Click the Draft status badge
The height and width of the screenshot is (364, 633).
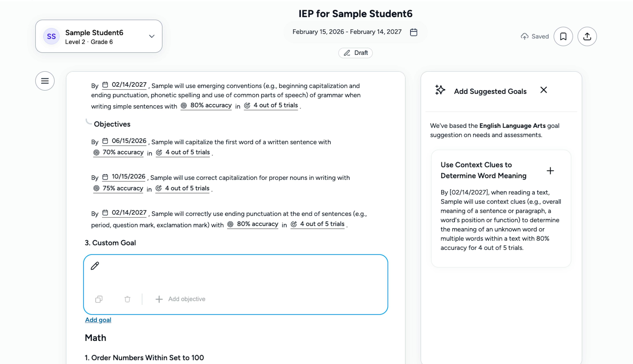pyautogui.click(x=355, y=53)
